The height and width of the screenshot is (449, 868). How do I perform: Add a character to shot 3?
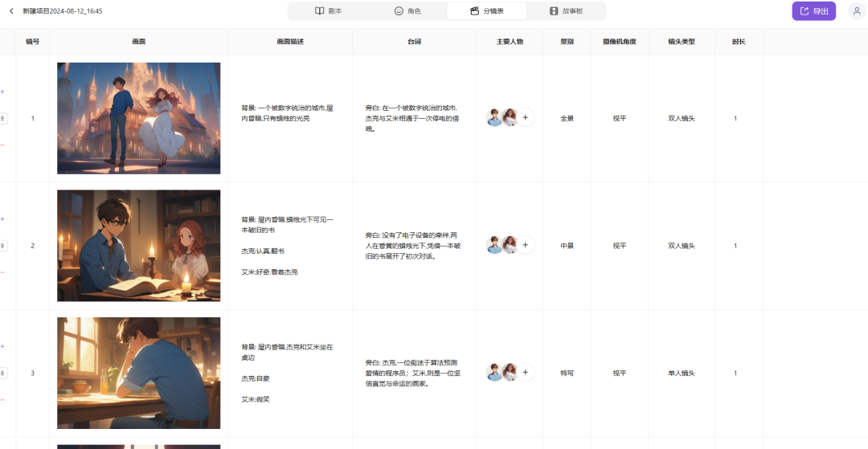tap(526, 372)
